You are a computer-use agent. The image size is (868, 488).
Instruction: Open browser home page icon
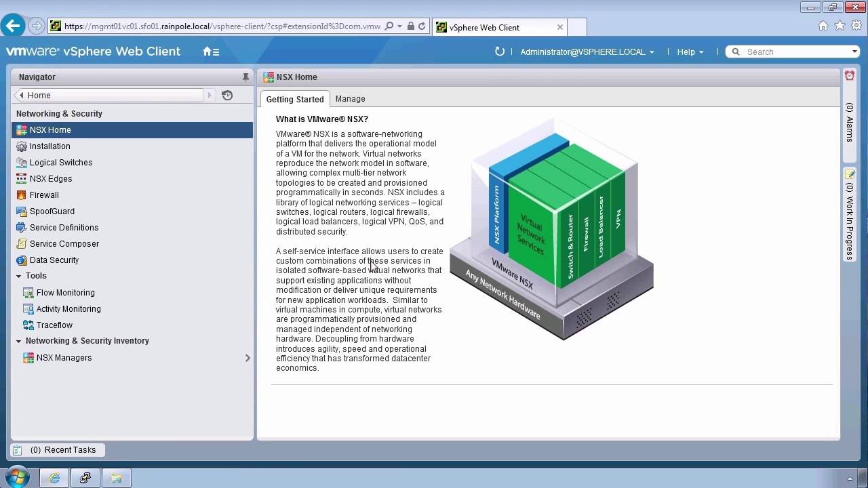pyautogui.click(x=823, y=26)
